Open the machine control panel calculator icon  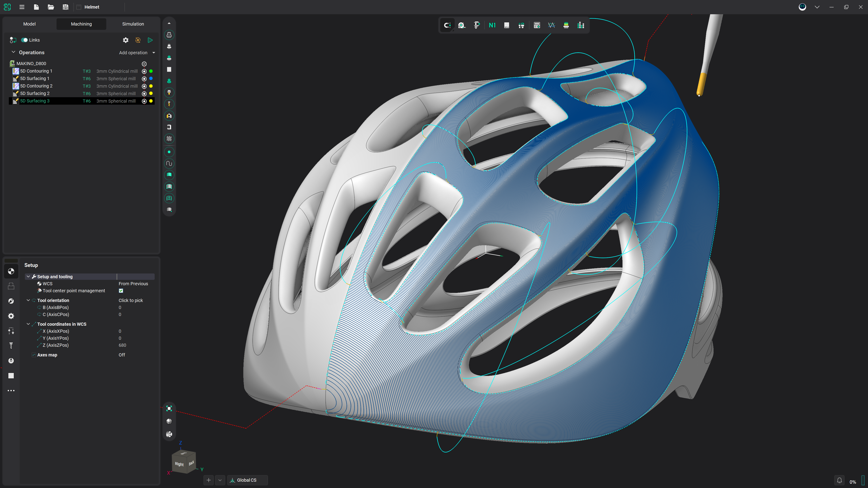pyautogui.click(x=537, y=25)
